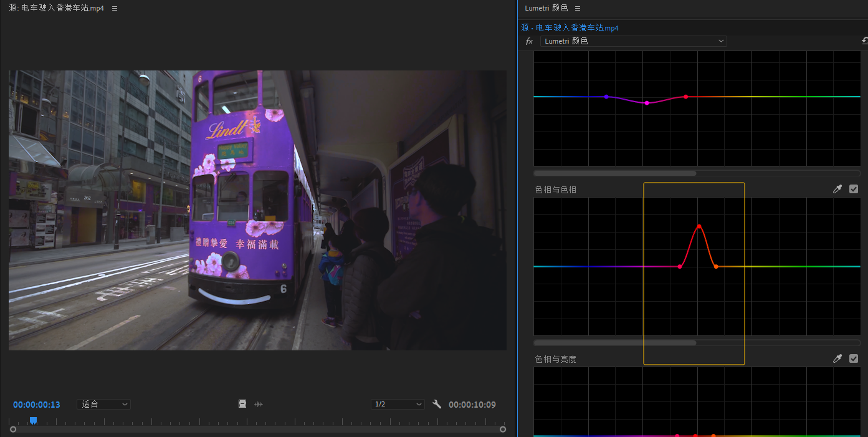Select the orange right base point on hue curve
The image size is (868, 437).
pos(716,267)
